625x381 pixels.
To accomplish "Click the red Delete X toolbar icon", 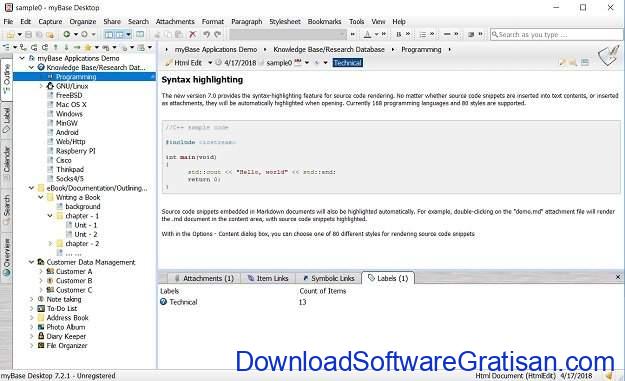I will coord(193,35).
